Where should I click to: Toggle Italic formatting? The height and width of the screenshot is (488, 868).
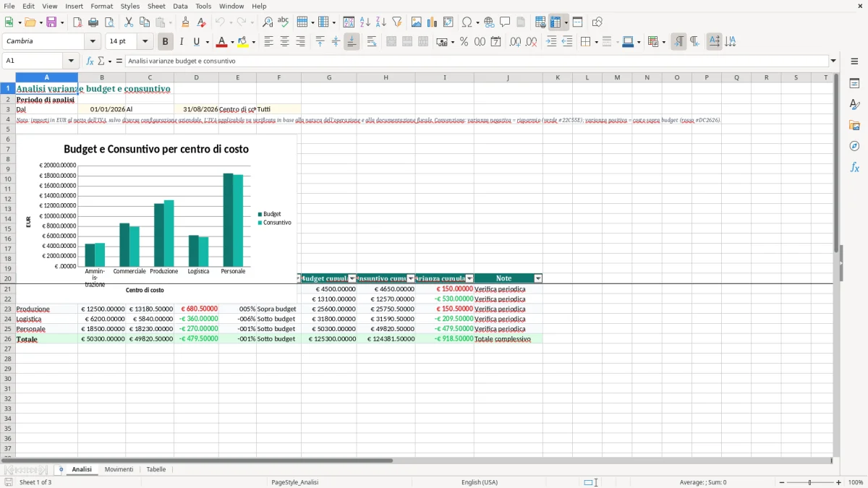pyautogui.click(x=182, y=42)
